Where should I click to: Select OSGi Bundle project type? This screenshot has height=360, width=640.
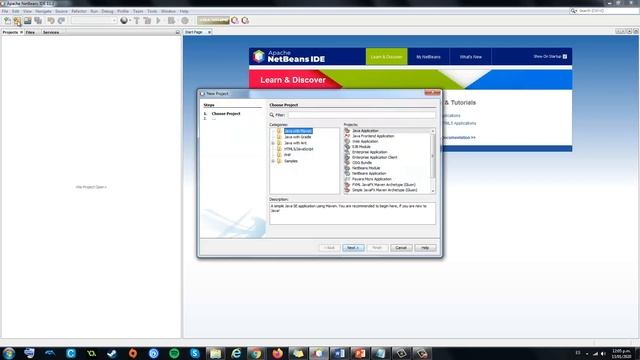(362, 162)
